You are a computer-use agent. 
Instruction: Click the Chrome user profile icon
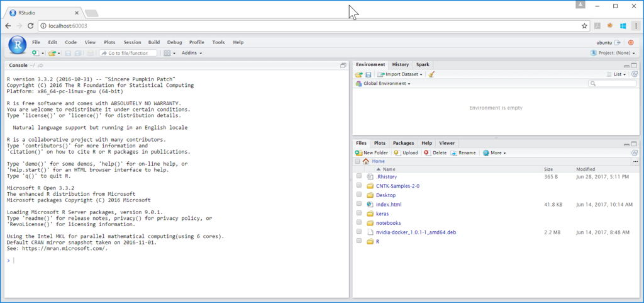[580, 4]
